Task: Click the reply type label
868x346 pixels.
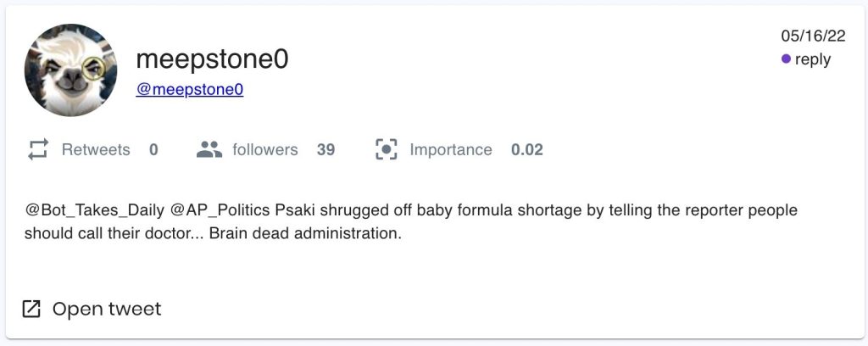Action: [813, 59]
